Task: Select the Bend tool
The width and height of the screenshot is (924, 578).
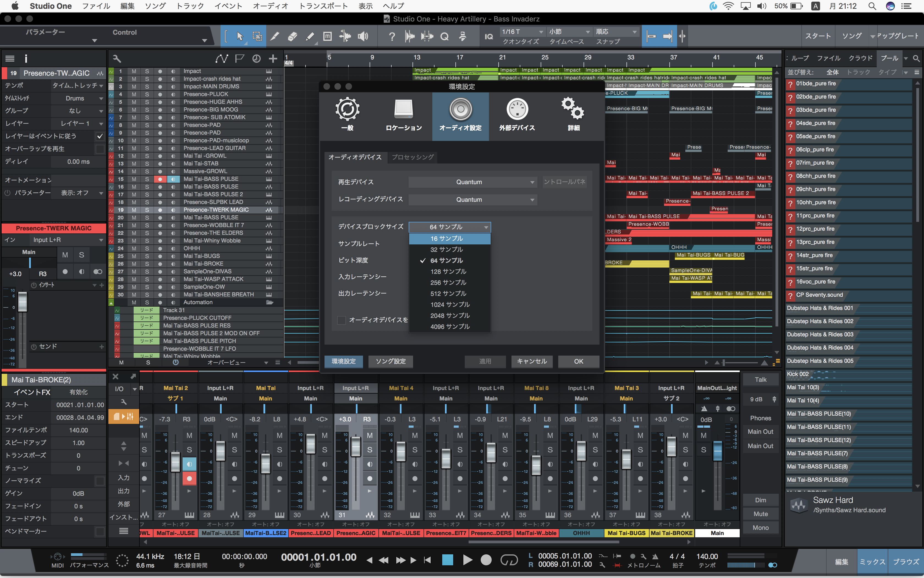Action: click(x=345, y=36)
